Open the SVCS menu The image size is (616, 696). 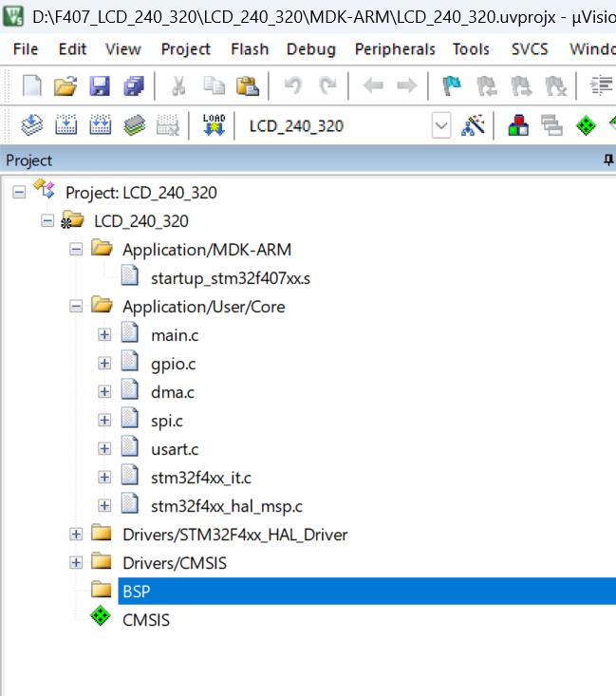530,48
